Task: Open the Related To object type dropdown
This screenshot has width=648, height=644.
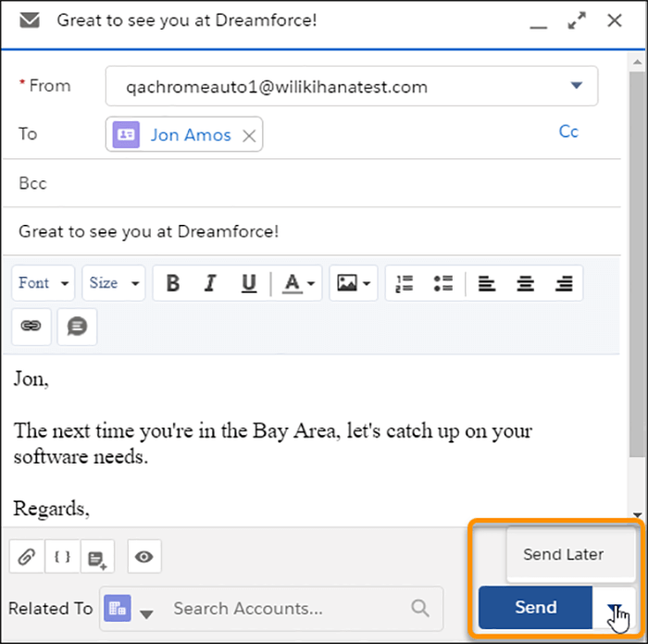Action: click(x=146, y=613)
